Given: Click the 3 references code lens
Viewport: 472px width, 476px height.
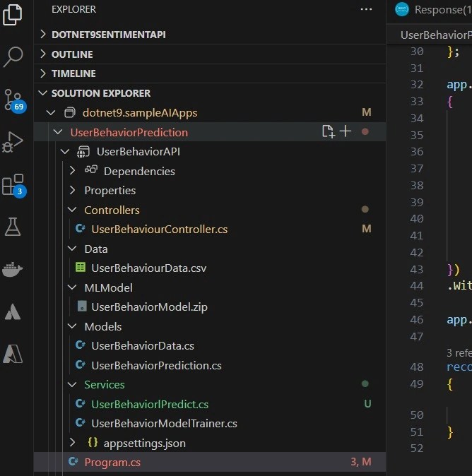Looking at the screenshot, I should coord(459,352).
